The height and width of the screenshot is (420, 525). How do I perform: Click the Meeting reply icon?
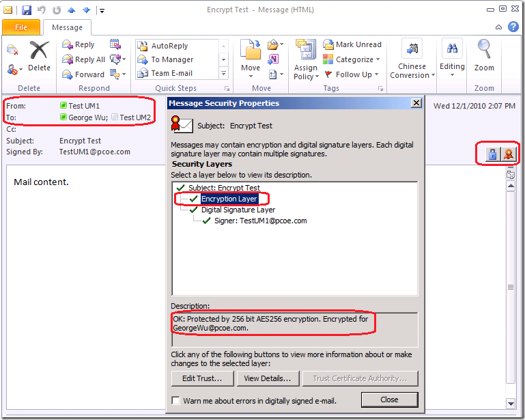115,44
